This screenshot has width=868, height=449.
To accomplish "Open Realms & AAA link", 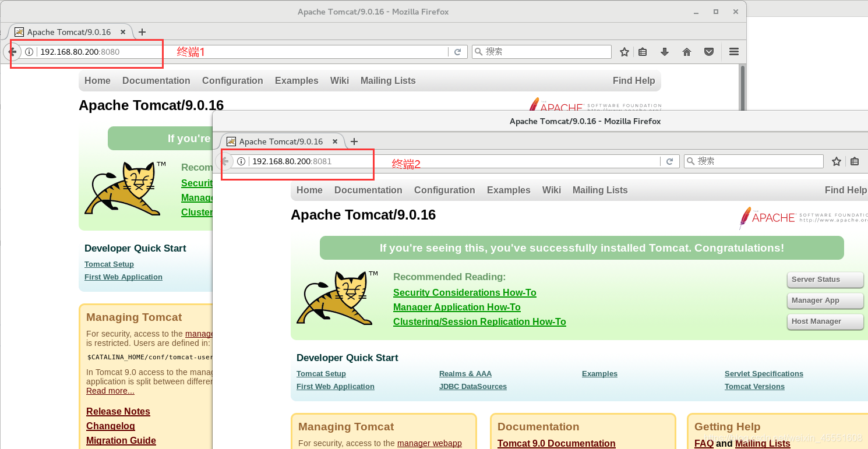I will (465, 374).
